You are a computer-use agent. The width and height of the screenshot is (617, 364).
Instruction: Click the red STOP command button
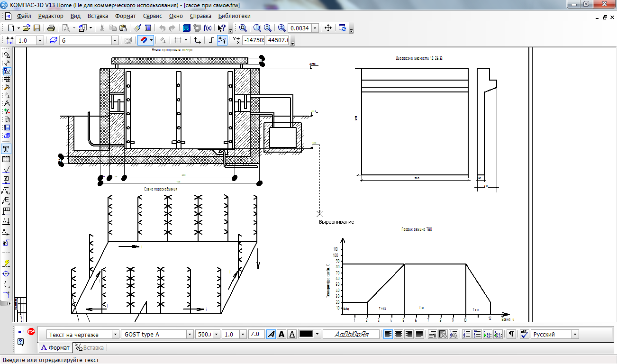tap(31, 331)
